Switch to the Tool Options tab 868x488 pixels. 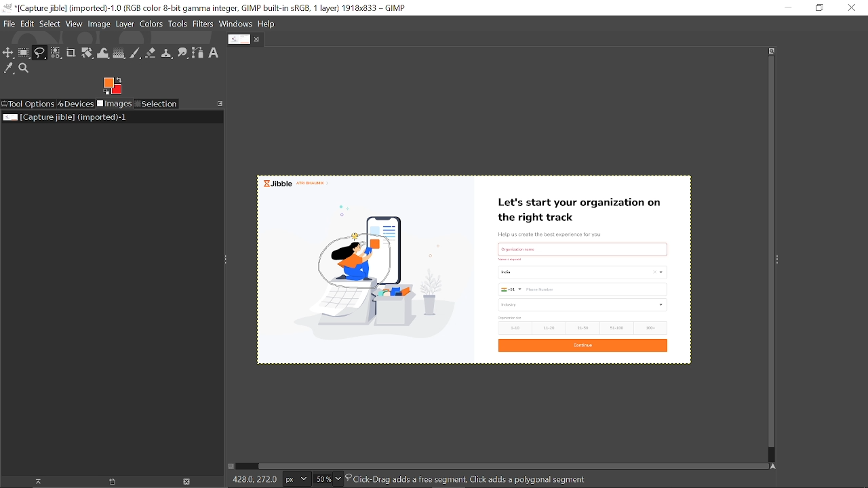click(28, 104)
